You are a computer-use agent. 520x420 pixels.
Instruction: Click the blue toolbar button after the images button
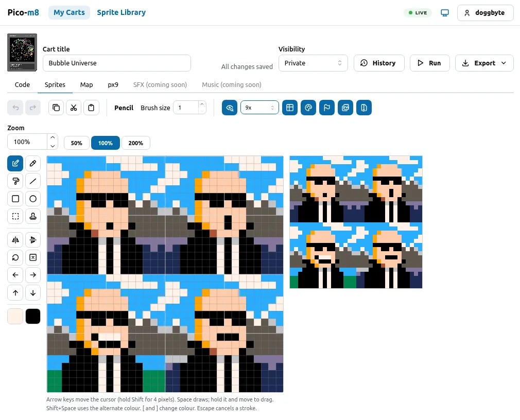(x=364, y=108)
